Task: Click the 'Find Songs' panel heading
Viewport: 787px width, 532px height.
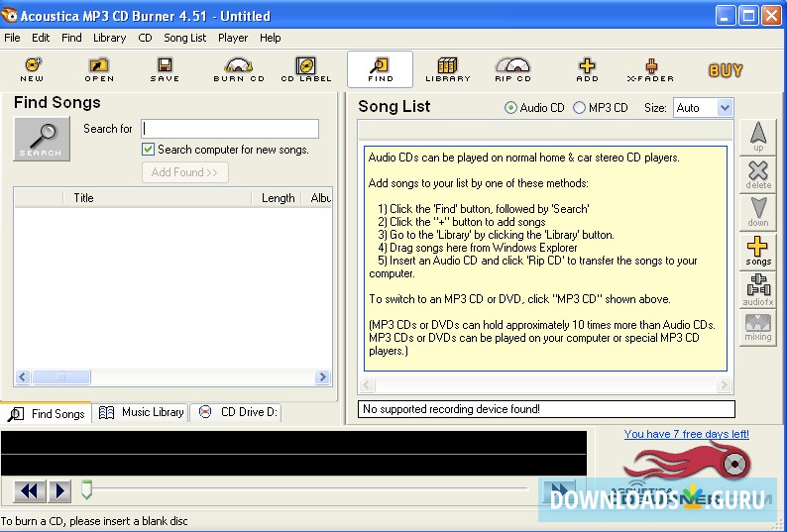Action: coord(57,102)
